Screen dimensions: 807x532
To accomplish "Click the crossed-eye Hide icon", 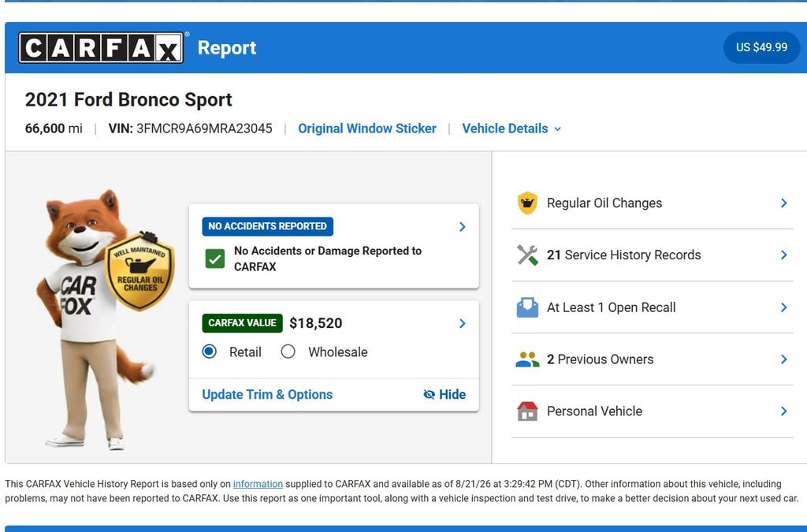I will (429, 395).
